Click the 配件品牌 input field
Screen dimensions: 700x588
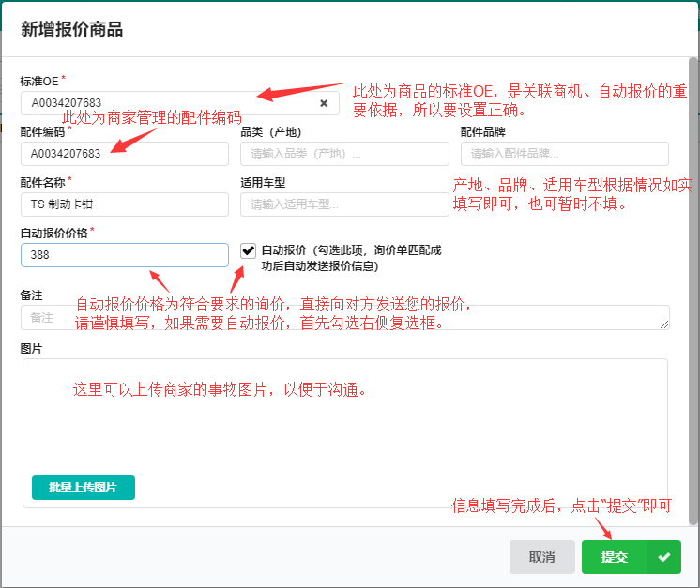pyautogui.click(x=564, y=154)
